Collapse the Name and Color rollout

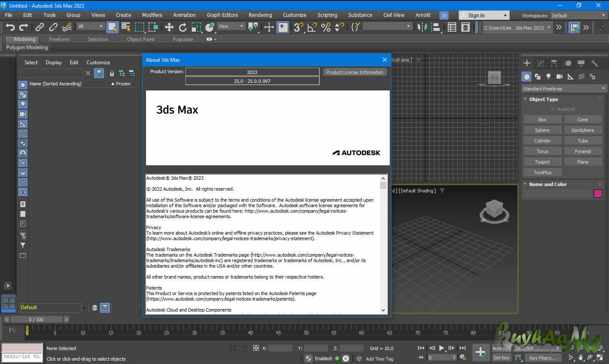548,184
